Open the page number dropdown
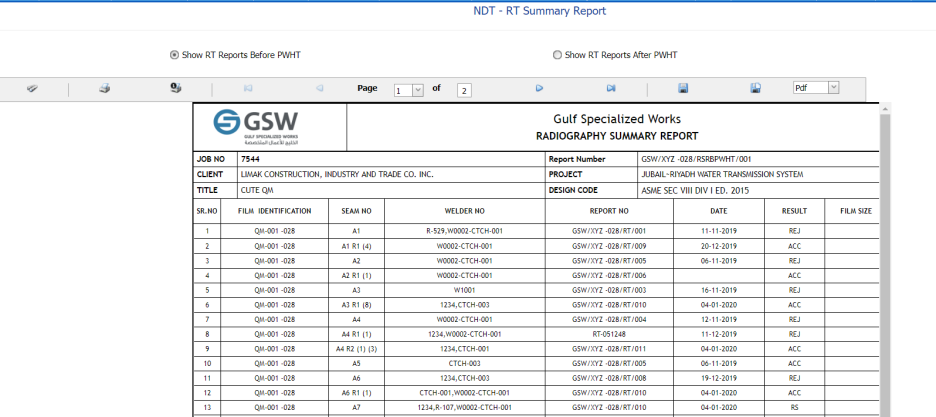This screenshot has width=936, height=417. click(x=409, y=90)
